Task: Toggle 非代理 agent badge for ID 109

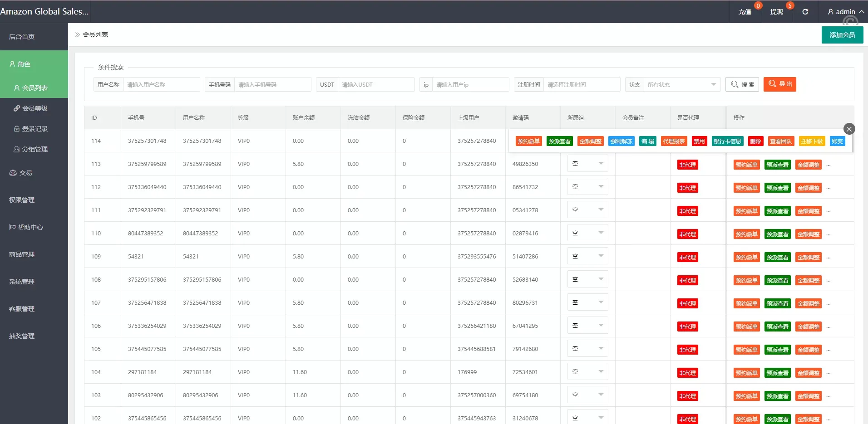Action: pyautogui.click(x=687, y=258)
